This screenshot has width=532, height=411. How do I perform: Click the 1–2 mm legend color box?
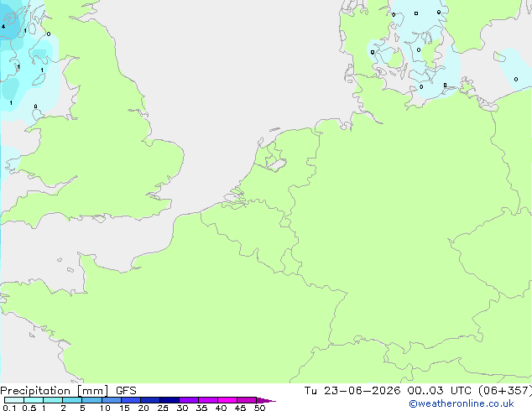[53, 400]
